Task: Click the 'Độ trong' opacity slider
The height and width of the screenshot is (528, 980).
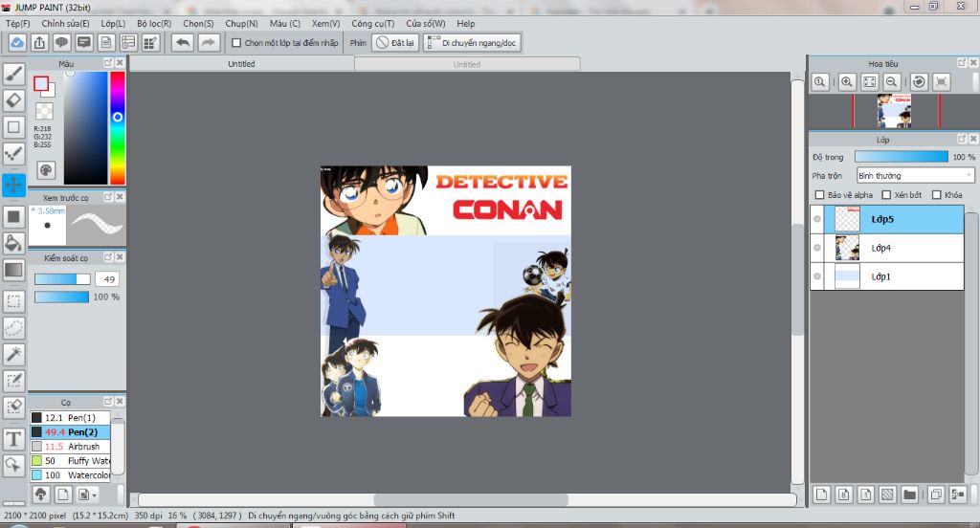Action: pos(902,157)
